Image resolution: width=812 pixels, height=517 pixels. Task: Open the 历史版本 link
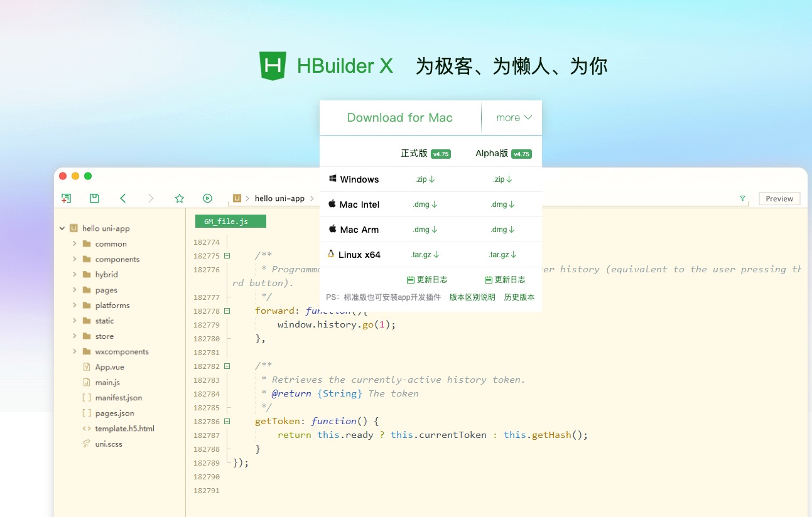point(519,297)
